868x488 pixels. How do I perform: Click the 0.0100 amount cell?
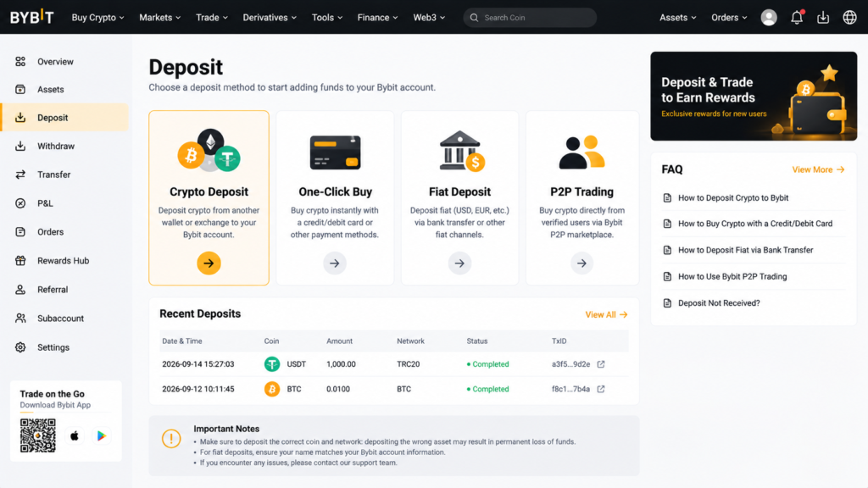click(338, 389)
